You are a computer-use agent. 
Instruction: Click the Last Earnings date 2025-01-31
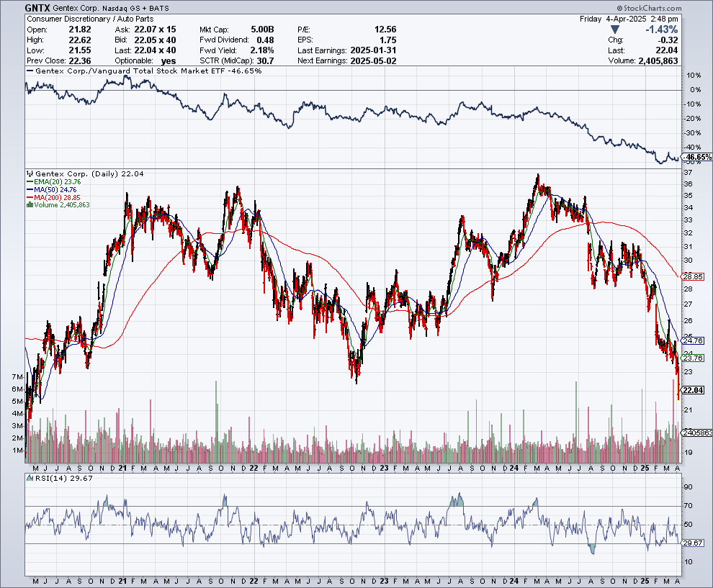373,50
